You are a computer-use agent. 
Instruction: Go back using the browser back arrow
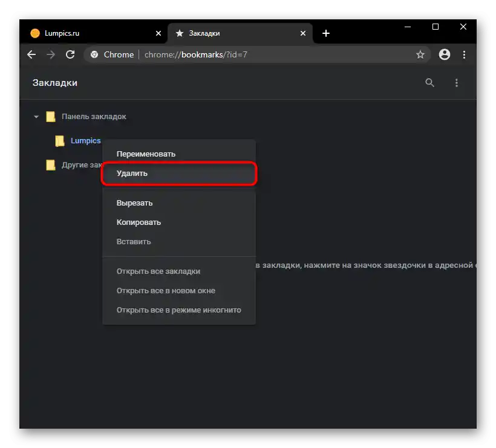coord(31,54)
